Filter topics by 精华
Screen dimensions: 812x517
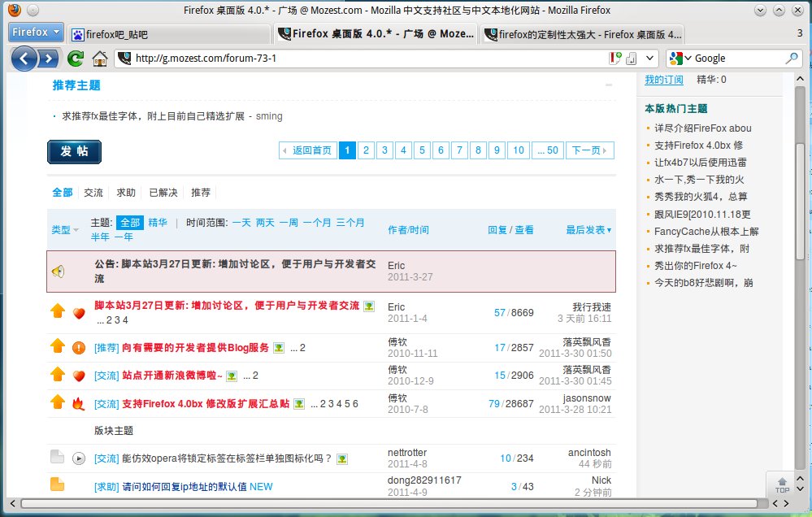pos(158,222)
